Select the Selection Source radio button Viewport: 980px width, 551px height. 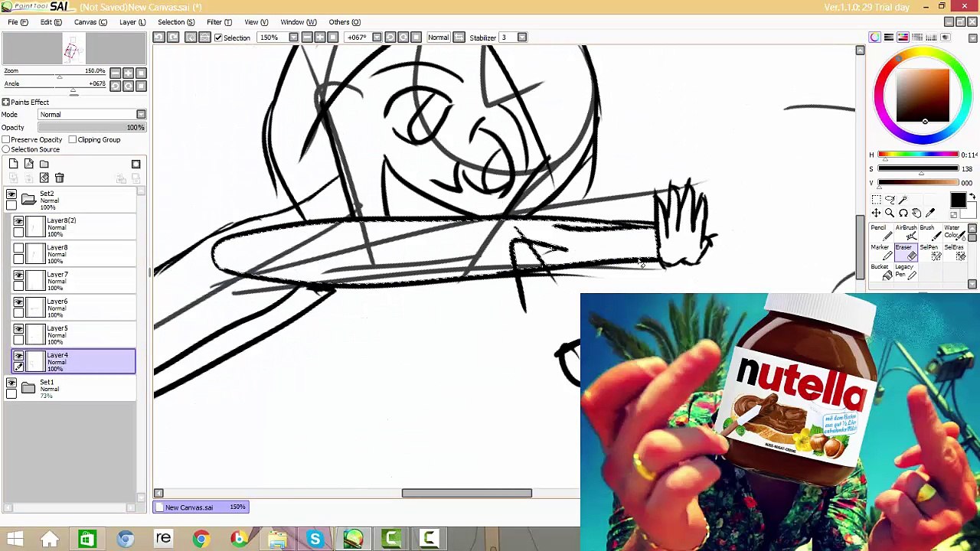click(x=6, y=149)
